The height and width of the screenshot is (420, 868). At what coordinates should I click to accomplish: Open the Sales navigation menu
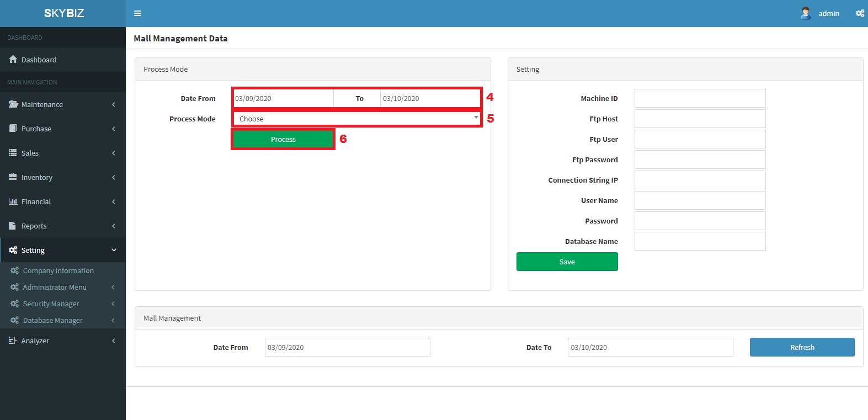click(30, 153)
